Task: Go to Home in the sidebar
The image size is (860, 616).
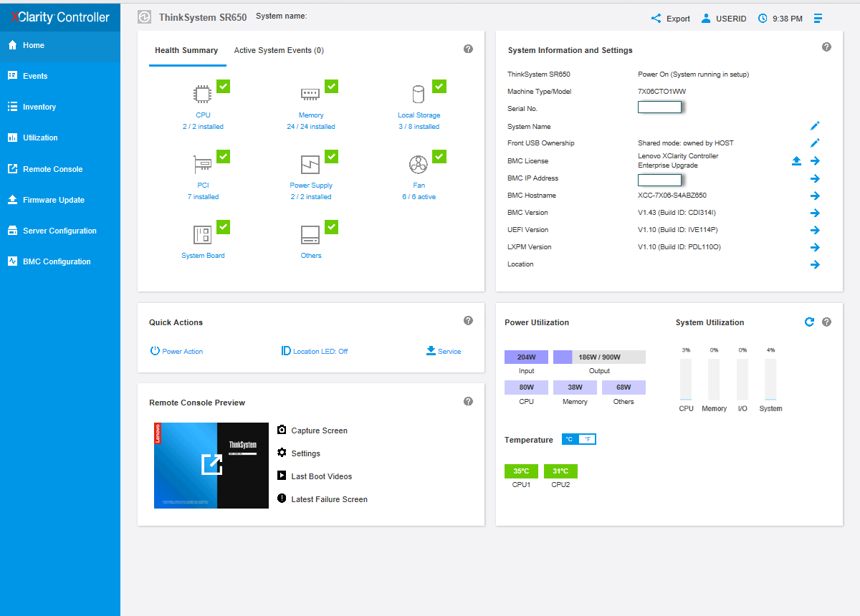Action: [60, 45]
